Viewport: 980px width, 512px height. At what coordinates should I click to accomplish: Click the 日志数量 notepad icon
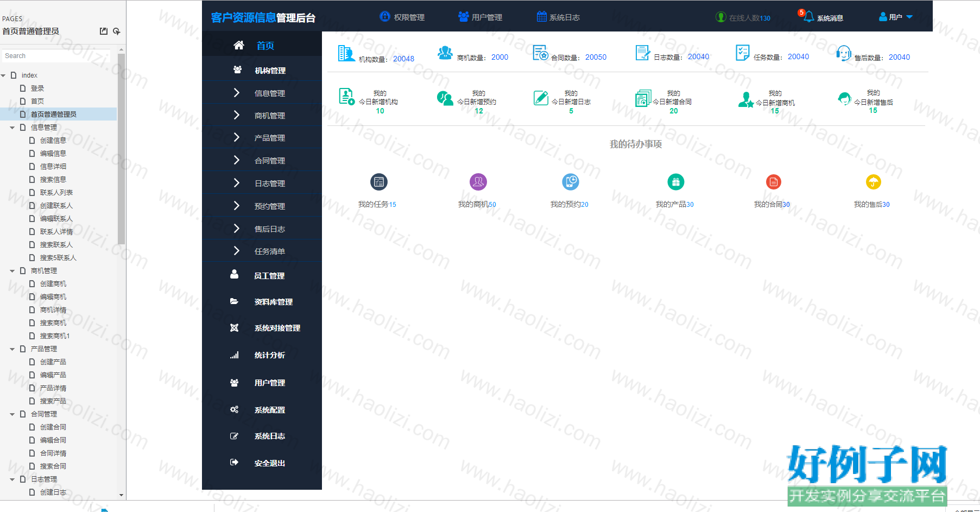click(643, 53)
